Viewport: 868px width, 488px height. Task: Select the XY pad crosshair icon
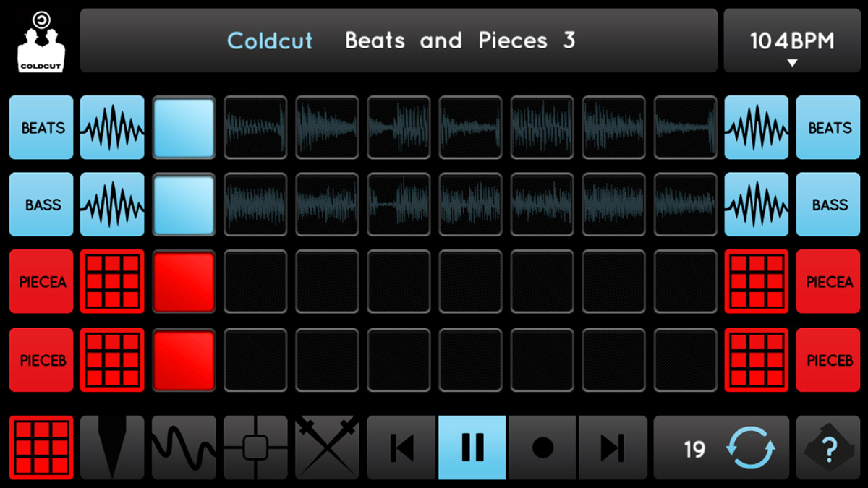(x=255, y=448)
